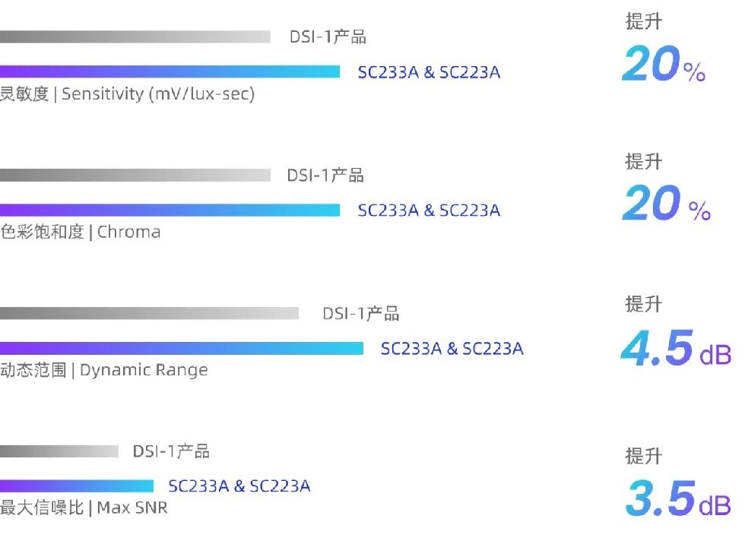Select the 最大信噪比 | Max SNR label
The image size is (745, 560).
[84, 508]
